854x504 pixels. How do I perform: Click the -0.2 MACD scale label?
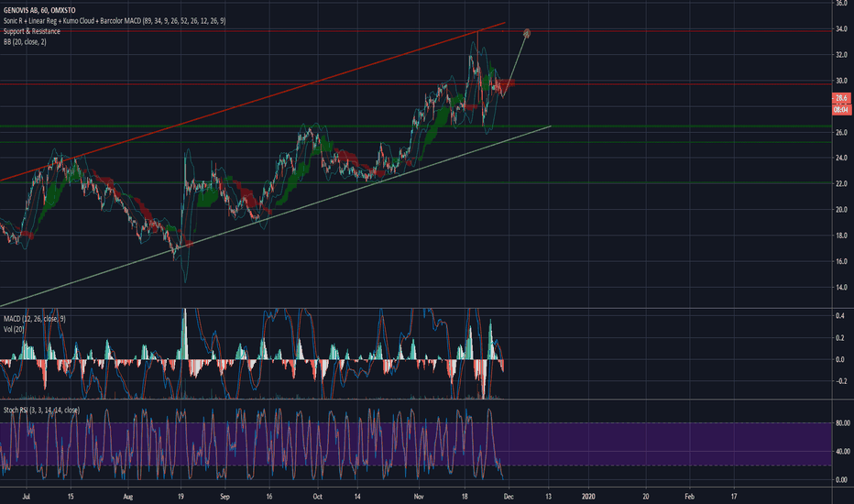tap(840, 381)
